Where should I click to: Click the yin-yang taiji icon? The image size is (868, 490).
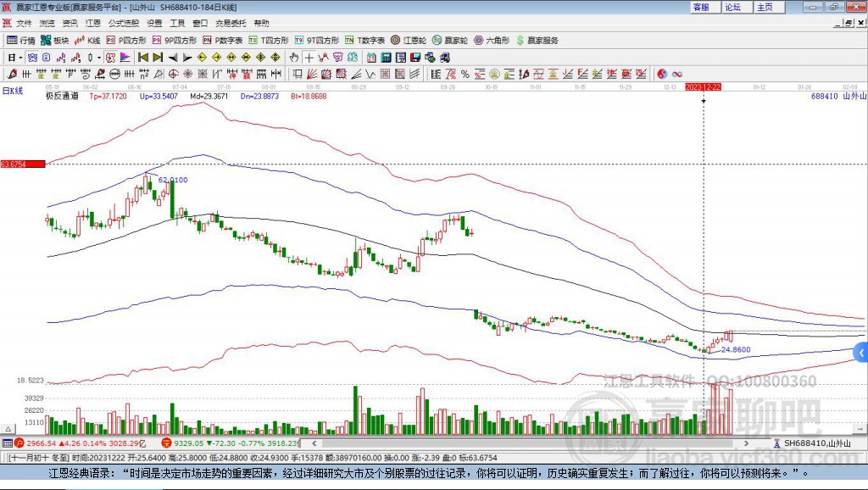click(x=662, y=75)
